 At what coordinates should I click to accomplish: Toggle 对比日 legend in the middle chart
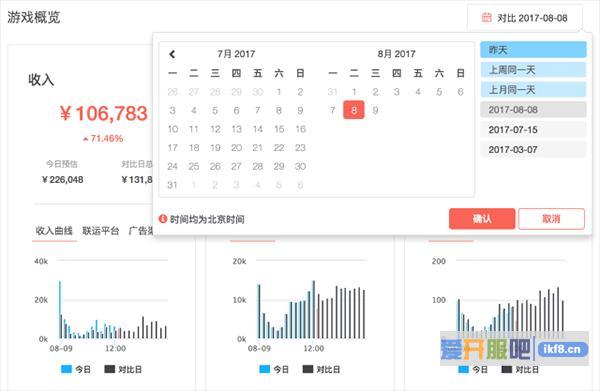[321, 369]
